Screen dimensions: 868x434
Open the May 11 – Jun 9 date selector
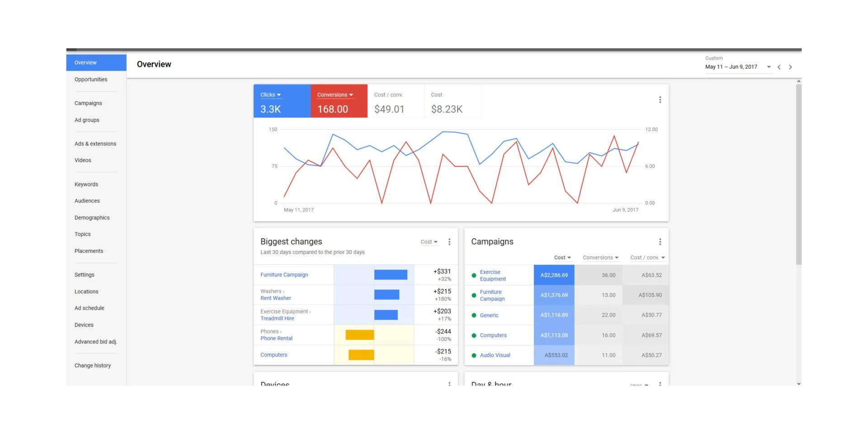731,66
